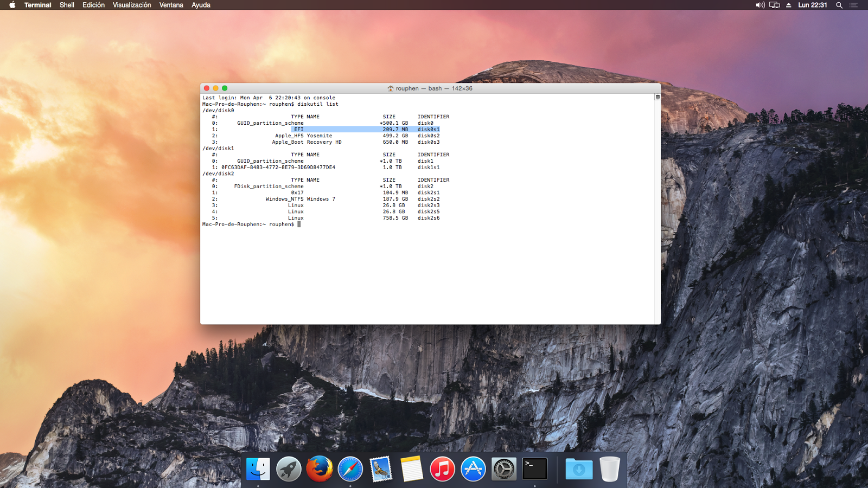Click the '758.5 GB' size value

pyautogui.click(x=395, y=218)
